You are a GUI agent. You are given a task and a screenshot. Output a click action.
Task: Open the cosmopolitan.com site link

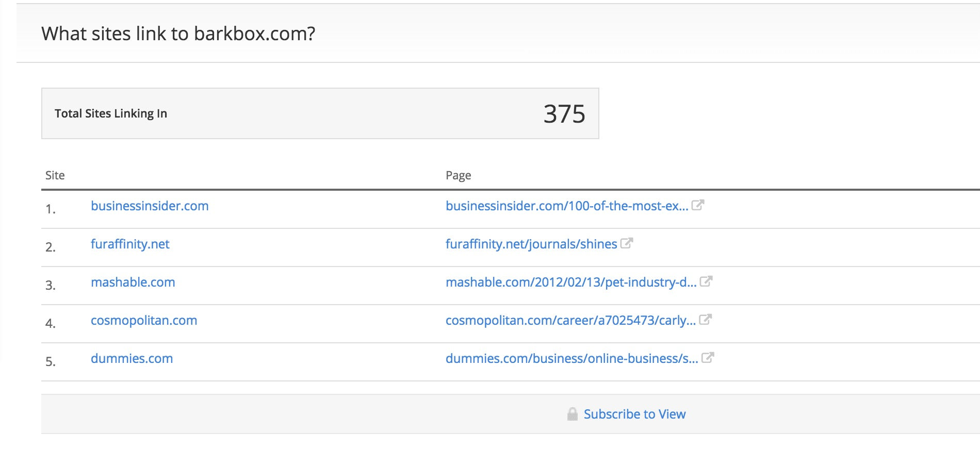point(144,320)
